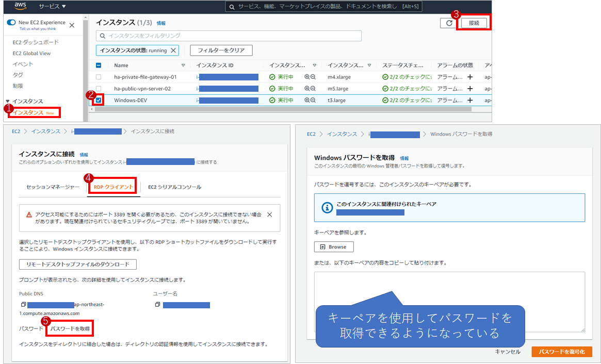This screenshot has width=601, height=364.
Task: Toggle the New EC2 Experience switch
Action: (11, 23)
